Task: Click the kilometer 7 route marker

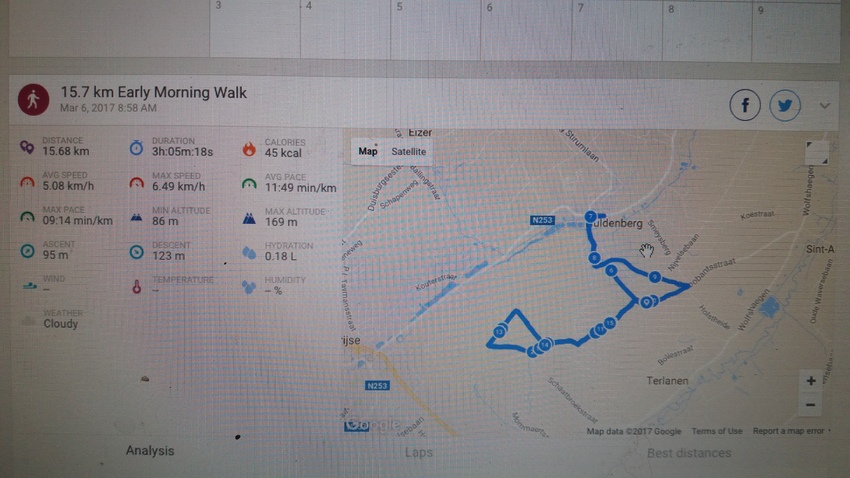Action: pos(591,216)
